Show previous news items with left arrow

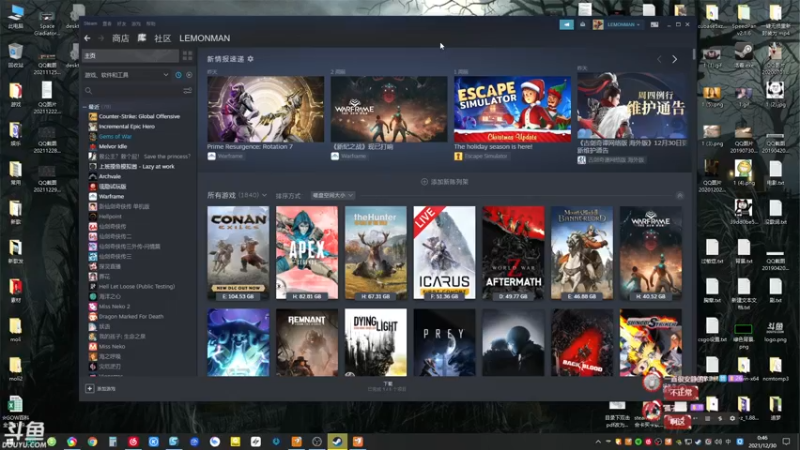click(659, 59)
